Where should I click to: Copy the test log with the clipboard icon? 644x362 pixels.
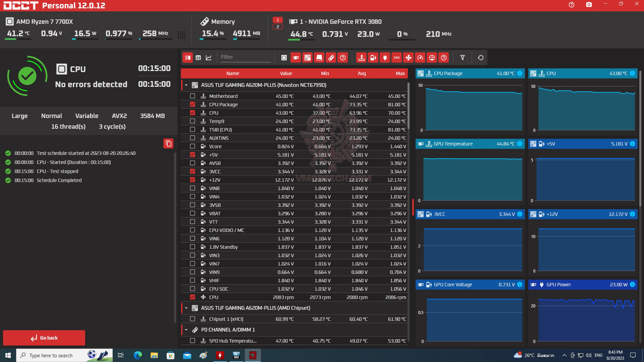click(168, 143)
